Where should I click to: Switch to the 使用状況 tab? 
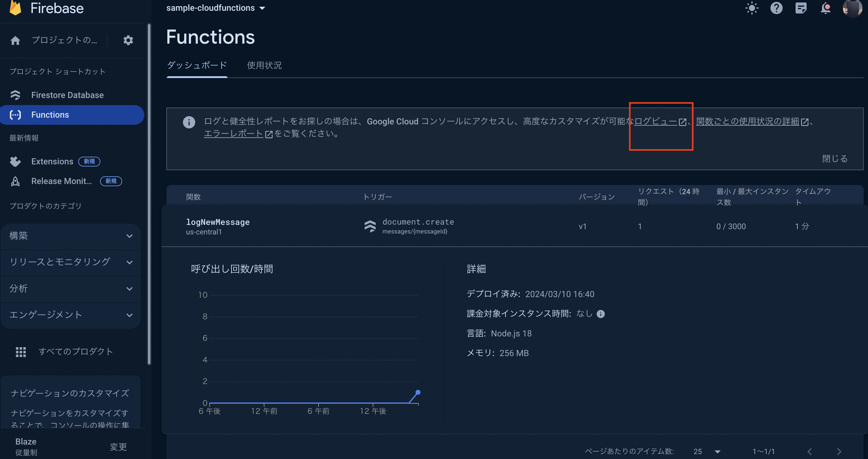click(264, 65)
